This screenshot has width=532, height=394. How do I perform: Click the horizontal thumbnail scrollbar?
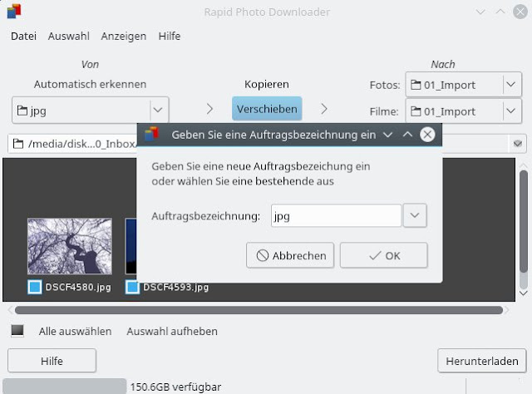259,310
